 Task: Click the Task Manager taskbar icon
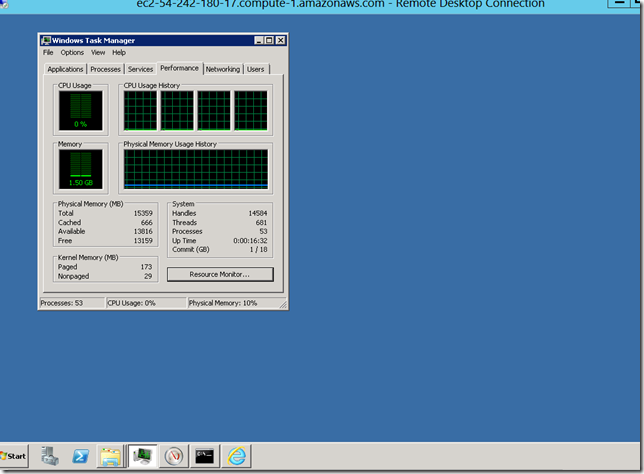pyautogui.click(x=142, y=457)
